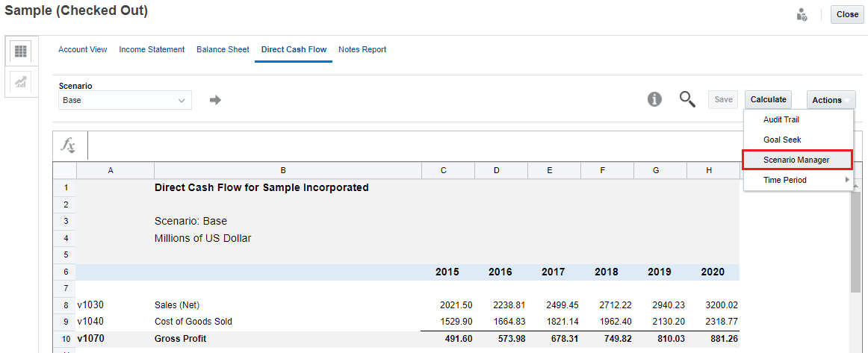
Task: Select Goal Seek in Actions menu
Action: [x=782, y=140]
